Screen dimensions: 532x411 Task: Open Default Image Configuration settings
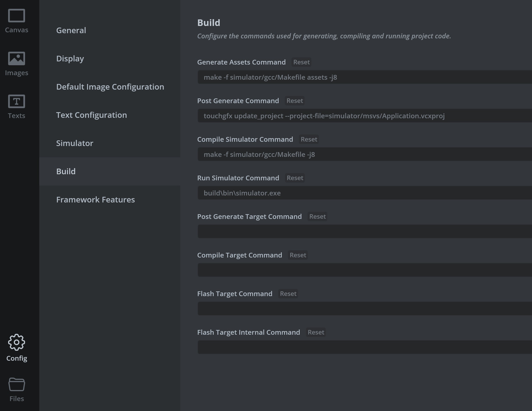tap(110, 87)
